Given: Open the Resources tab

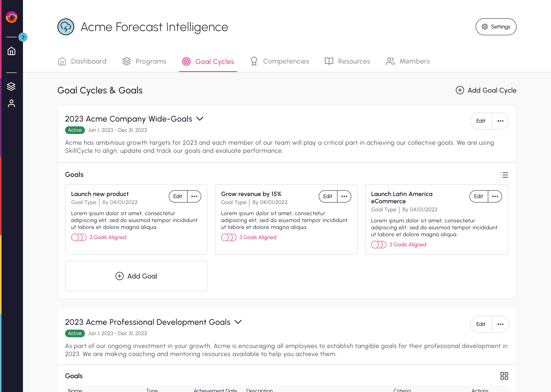Looking at the screenshot, I should (x=347, y=61).
